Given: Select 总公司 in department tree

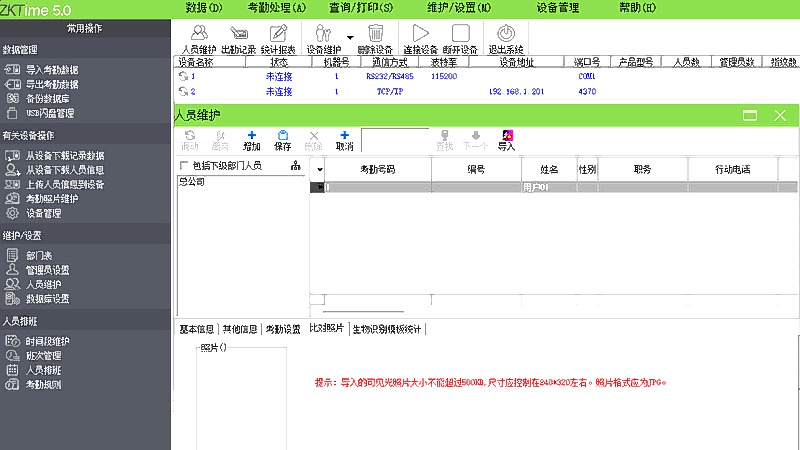Looking at the screenshot, I should point(192,182).
